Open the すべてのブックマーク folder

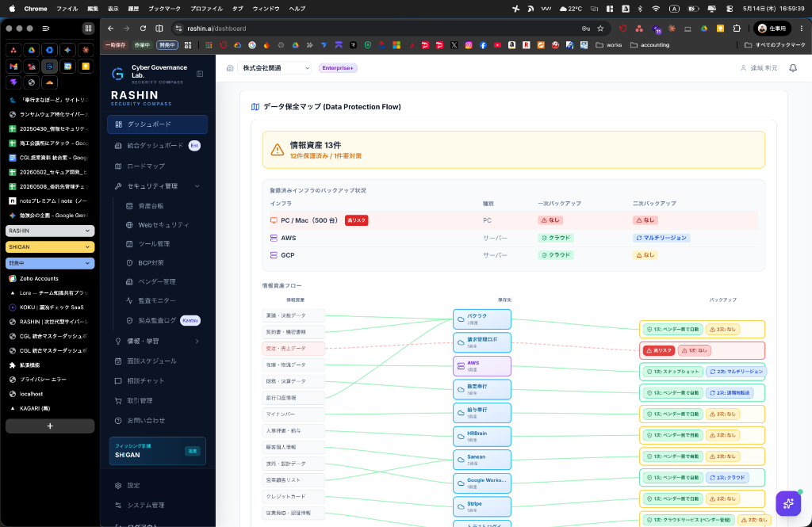coord(775,45)
